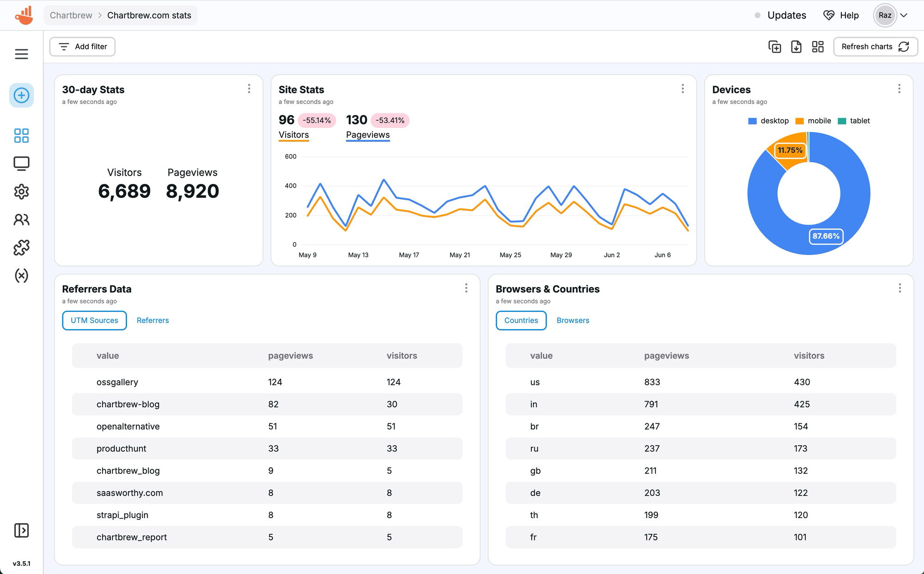Click the change layout grid icon
Image resolution: width=924 pixels, height=574 pixels.
click(818, 46)
